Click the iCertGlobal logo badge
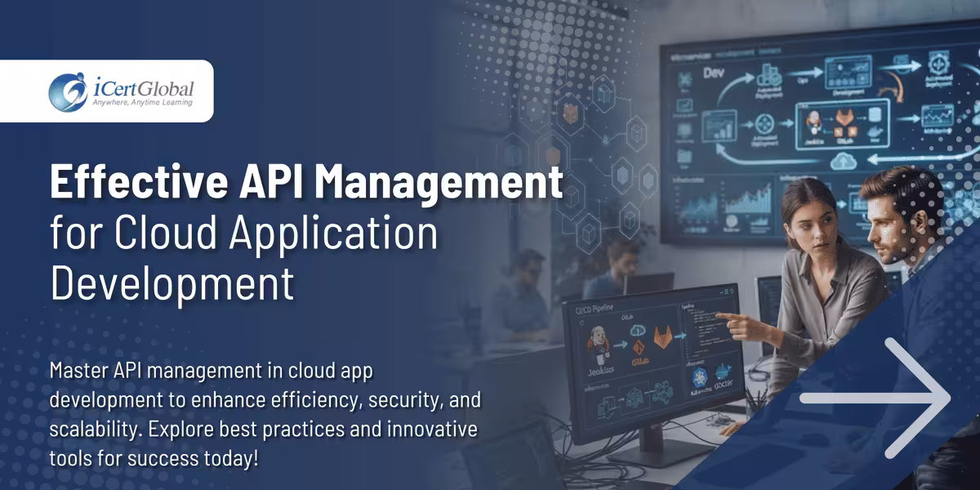This screenshot has width=980, height=490. [x=106, y=91]
